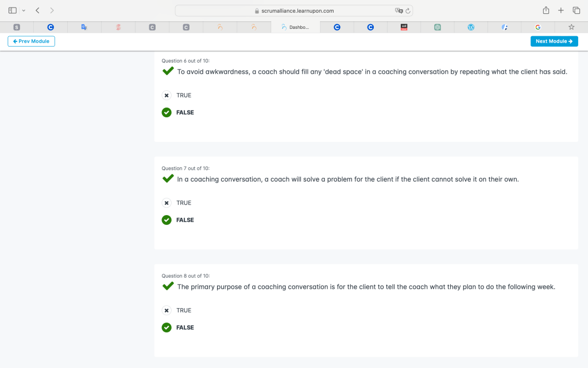Click the translate icon in address bar

(399, 10)
